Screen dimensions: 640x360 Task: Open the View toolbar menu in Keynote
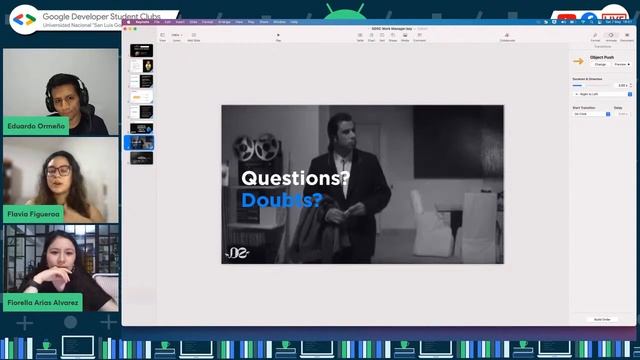click(162, 37)
